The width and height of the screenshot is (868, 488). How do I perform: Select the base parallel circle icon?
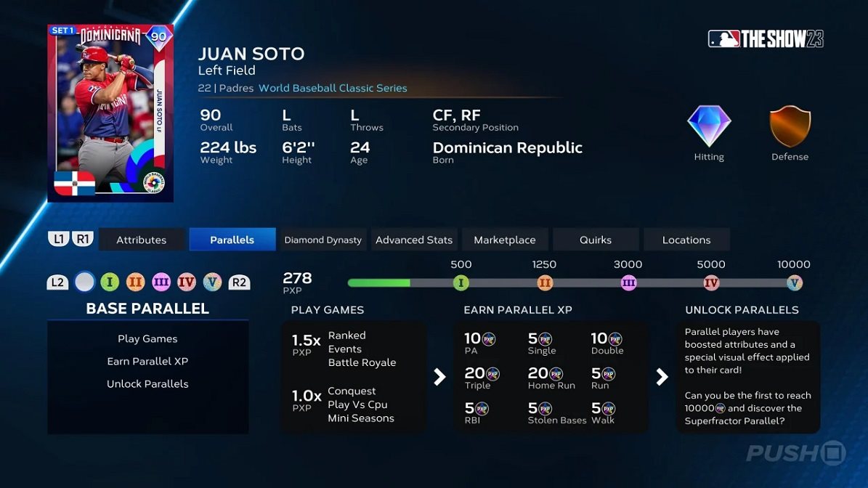(x=84, y=282)
